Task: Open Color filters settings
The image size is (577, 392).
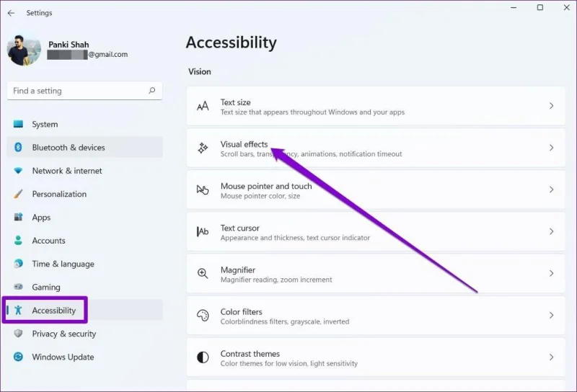Action: point(376,315)
